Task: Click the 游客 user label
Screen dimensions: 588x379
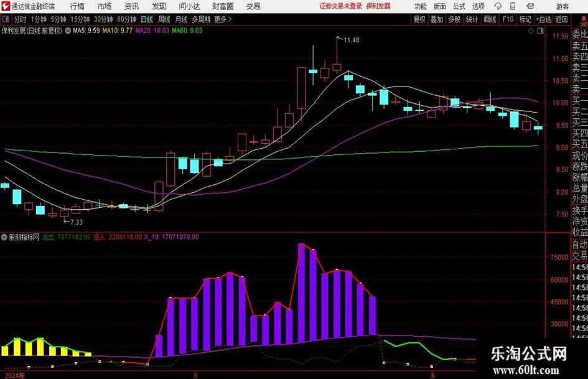Action: pos(562,6)
